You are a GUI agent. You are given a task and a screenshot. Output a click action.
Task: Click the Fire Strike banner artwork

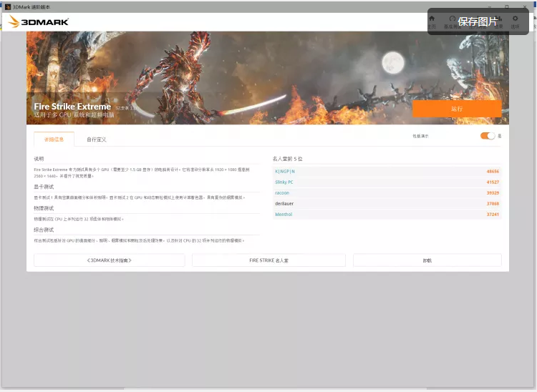[x=268, y=78]
